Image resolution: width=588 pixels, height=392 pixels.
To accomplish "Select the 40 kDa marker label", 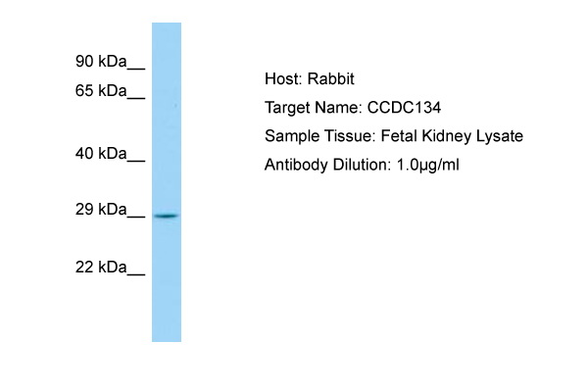I will (x=101, y=154).
